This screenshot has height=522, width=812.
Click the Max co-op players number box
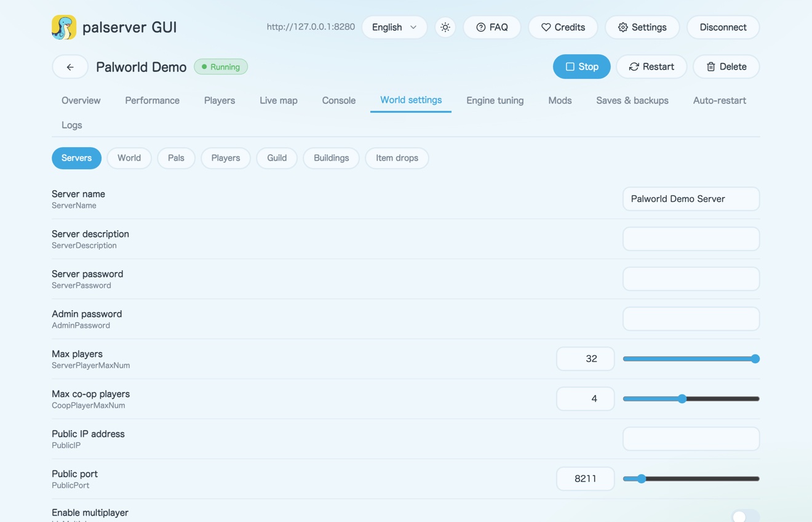click(x=585, y=399)
